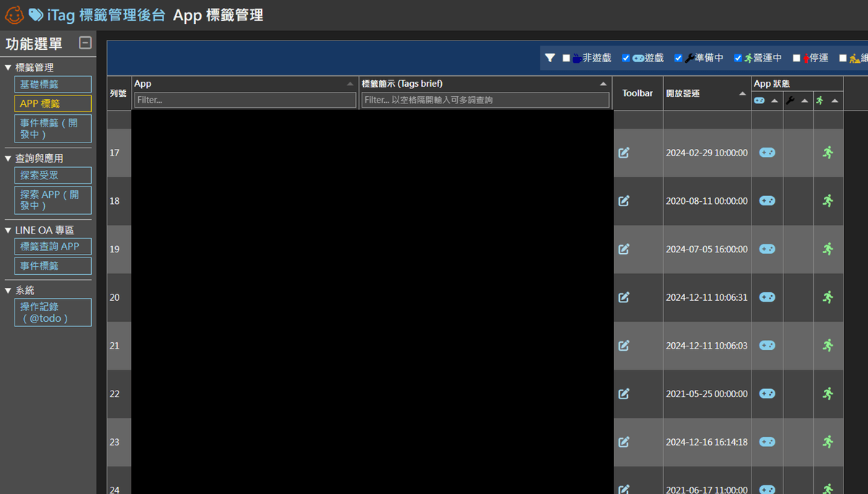Open the edit icon for row 22
The image size is (868, 494).
[624, 393]
